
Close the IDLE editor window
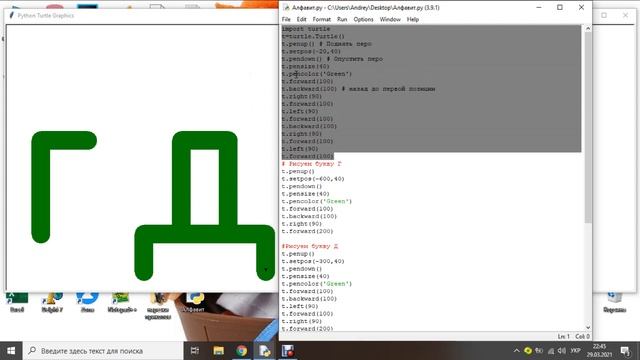pos(581,7)
